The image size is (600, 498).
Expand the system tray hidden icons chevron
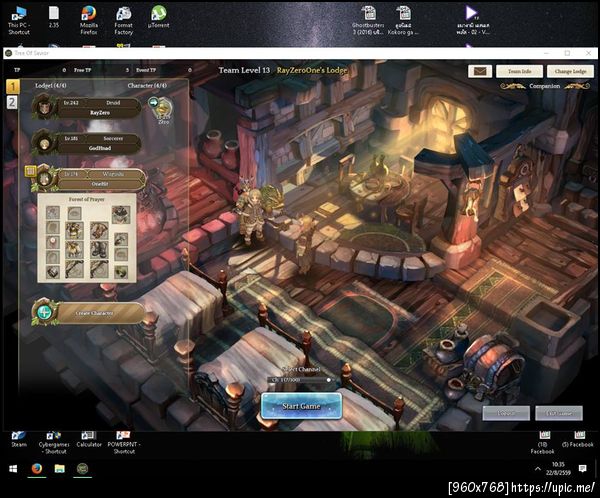(x=538, y=469)
